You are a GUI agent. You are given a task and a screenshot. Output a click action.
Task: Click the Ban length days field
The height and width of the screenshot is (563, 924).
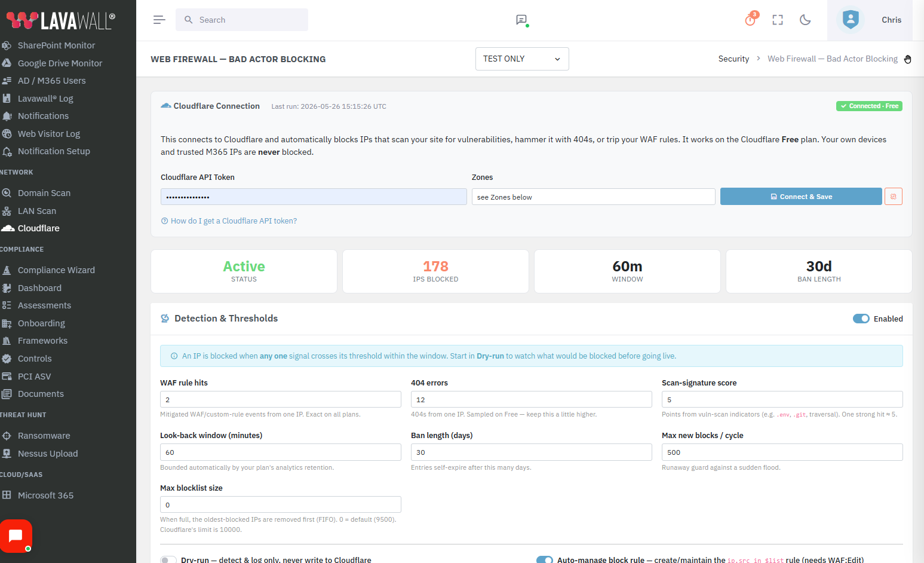[532, 452]
